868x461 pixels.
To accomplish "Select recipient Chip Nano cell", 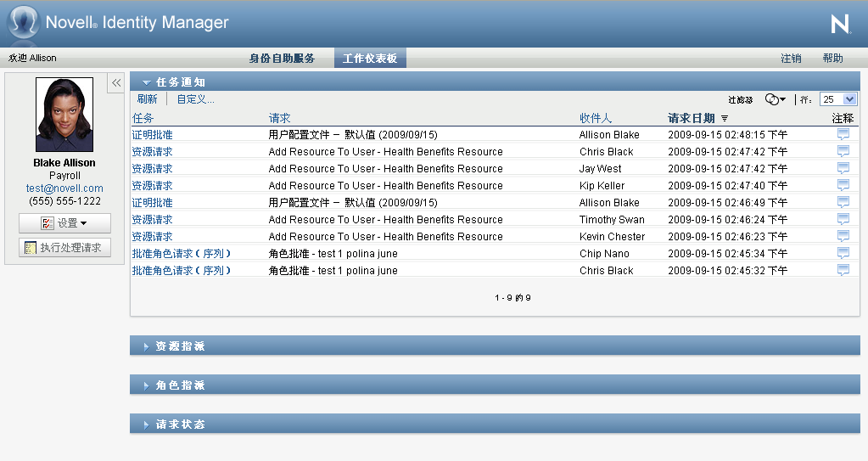I will click(604, 254).
